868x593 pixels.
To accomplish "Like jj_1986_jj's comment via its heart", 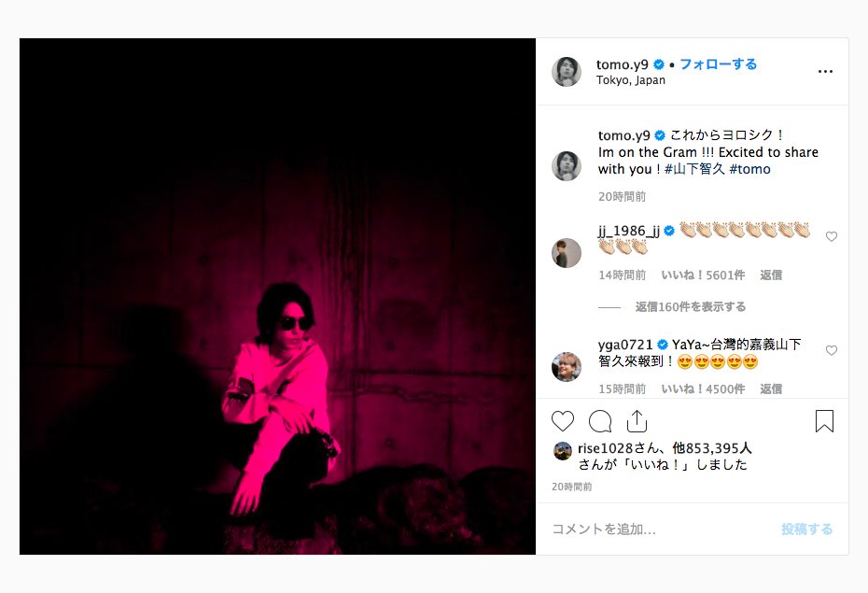I will pyautogui.click(x=832, y=236).
